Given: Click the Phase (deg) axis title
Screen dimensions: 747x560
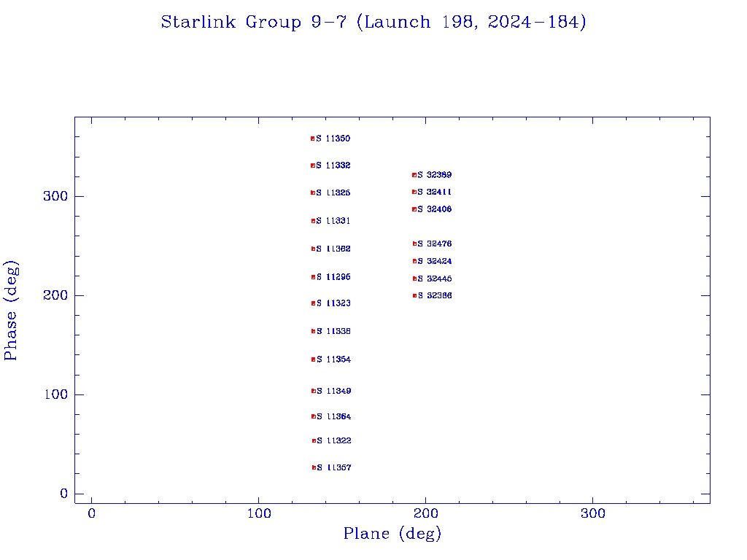Looking at the screenshot, I should pos(11,311).
